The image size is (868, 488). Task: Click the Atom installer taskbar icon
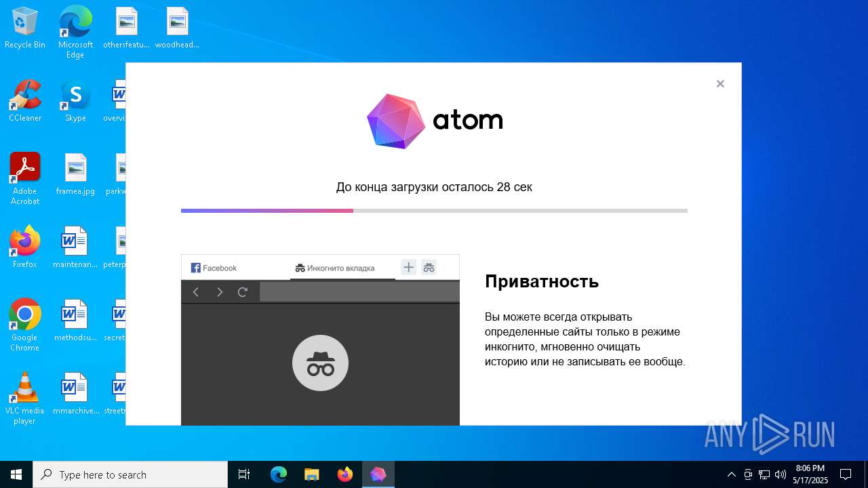pyautogui.click(x=378, y=474)
